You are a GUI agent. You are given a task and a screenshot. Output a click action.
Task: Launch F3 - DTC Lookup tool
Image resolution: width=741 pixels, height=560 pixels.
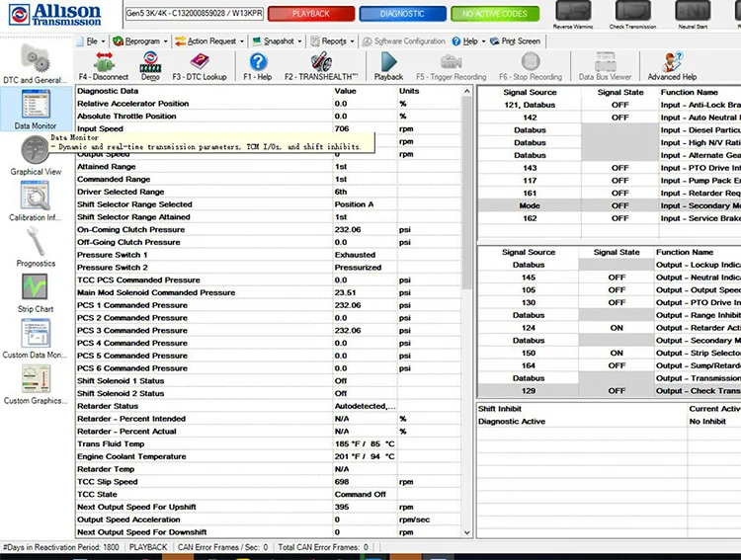(x=200, y=65)
